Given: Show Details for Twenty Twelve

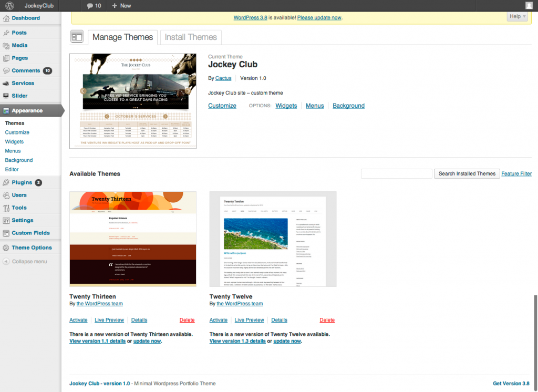Looking at the screenshot, I should click(x=279, y=320).
